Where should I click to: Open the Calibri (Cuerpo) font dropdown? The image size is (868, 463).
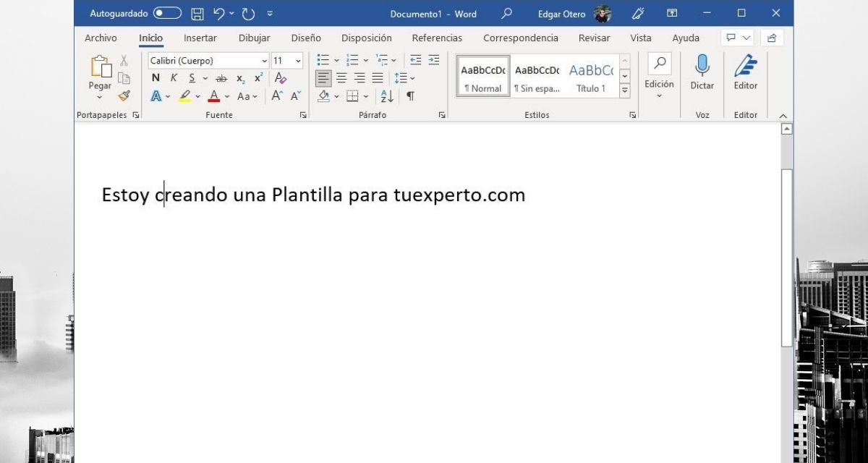coord(208,61)
